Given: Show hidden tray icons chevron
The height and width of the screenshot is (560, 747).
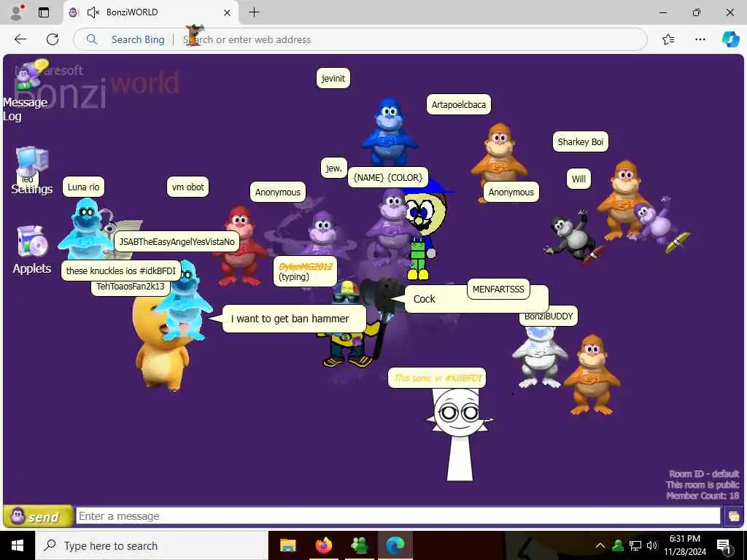Looking at the screenshot, I should tap(600, 545).
